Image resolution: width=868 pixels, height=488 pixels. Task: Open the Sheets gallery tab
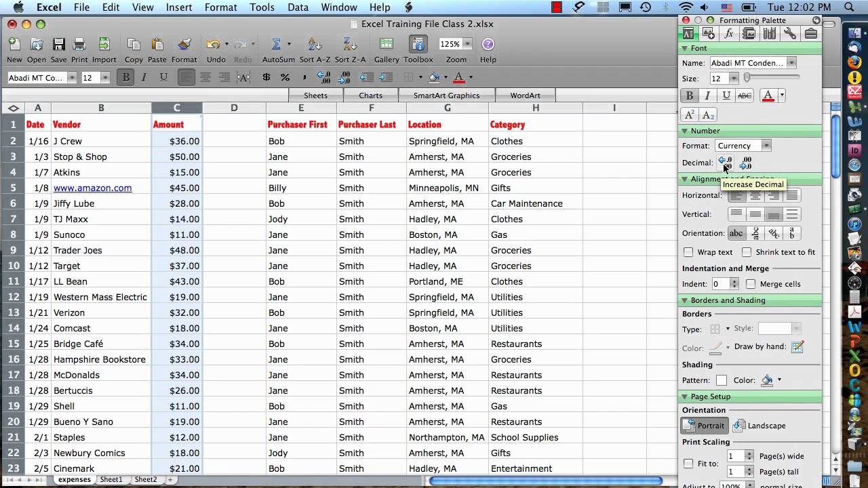tap(316, 96)
